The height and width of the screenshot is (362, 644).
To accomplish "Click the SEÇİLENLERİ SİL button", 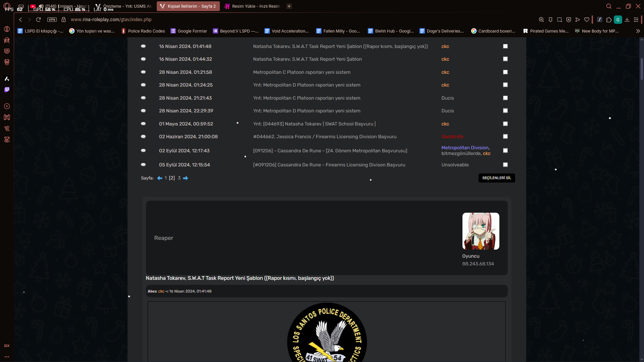I will (497, 178).
